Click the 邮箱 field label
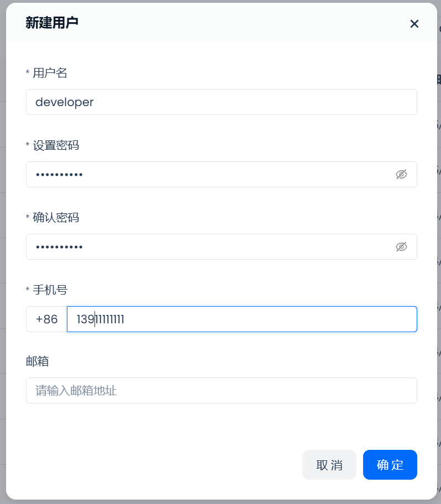 point(38,361)
